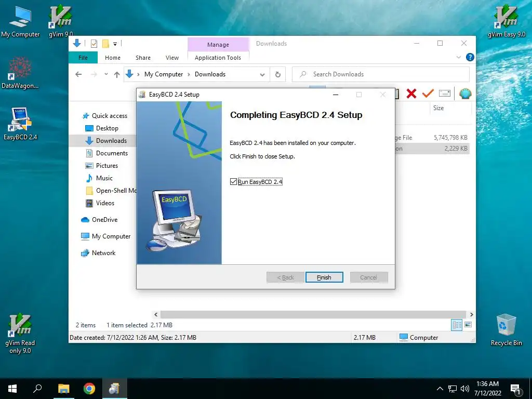The image size is (532, 399).
Task: Go back in Explorer navigation
Action: [78, 74]
